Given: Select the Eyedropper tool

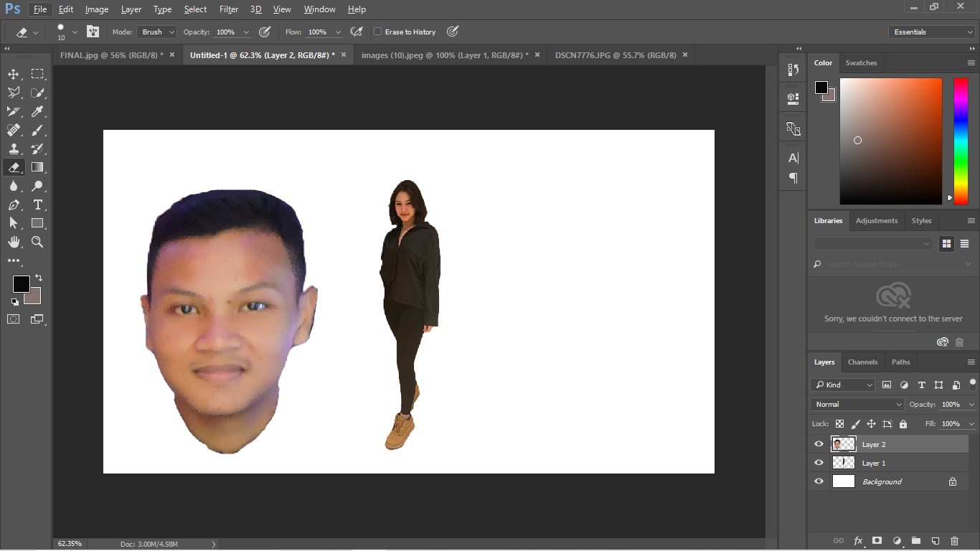Looking at the screenshot, I should tap(37, 111).
